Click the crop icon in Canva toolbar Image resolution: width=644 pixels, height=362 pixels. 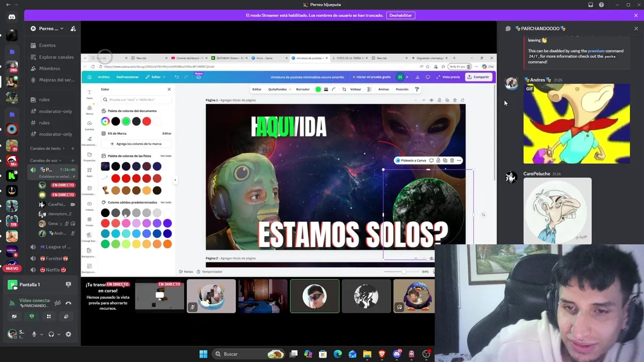(344, 89)
